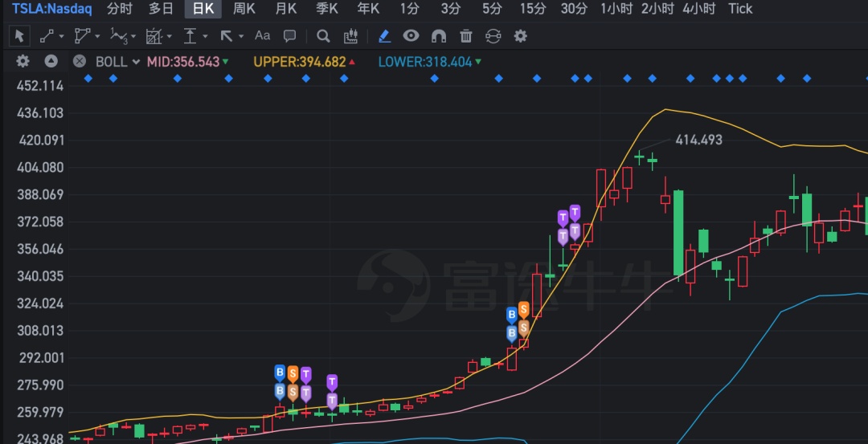Expand the arrow marker tool dropdown
Image resolution: width=868 pixels, height=444 pixels.
pyautogui.click(x=241, y=36)
